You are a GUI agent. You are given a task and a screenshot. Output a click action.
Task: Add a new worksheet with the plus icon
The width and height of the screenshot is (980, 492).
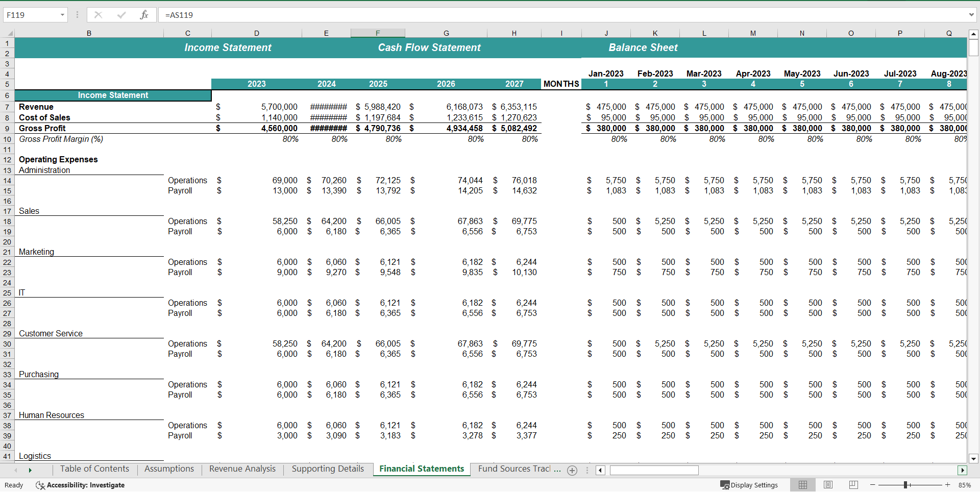572,471
